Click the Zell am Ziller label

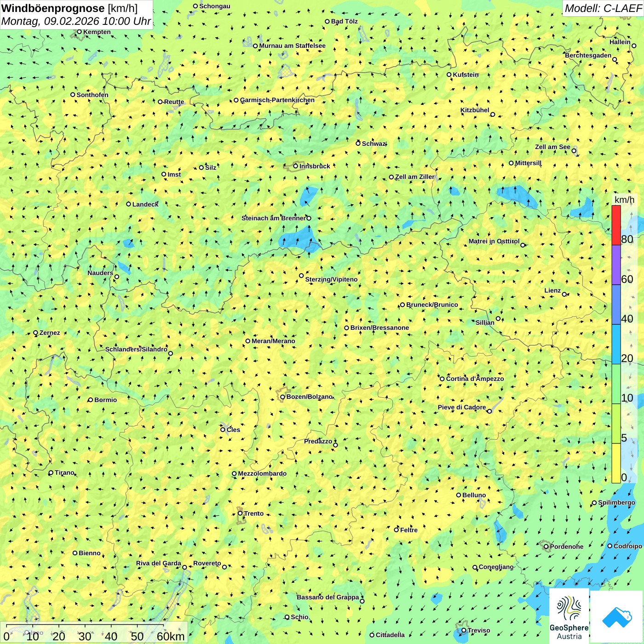414,177
